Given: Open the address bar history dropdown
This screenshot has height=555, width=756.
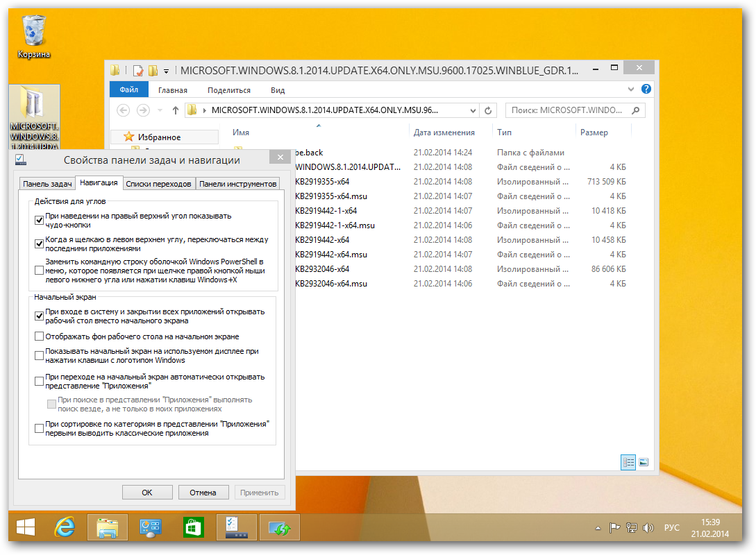Looking at the screenshot, I should [473, 110].
